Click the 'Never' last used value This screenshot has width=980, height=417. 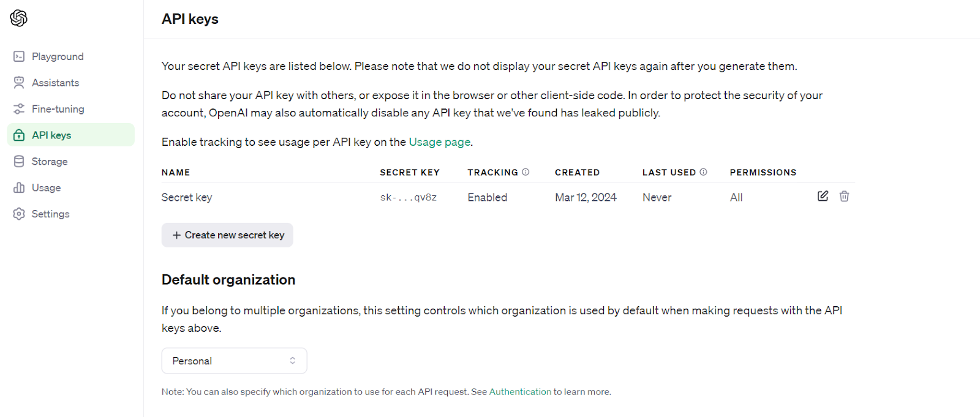click(x=657, y=197)
